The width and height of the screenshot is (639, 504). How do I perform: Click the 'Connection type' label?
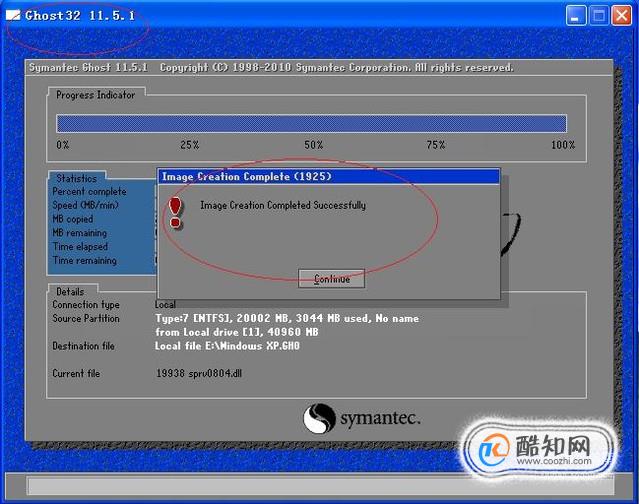tap(86, 305)
